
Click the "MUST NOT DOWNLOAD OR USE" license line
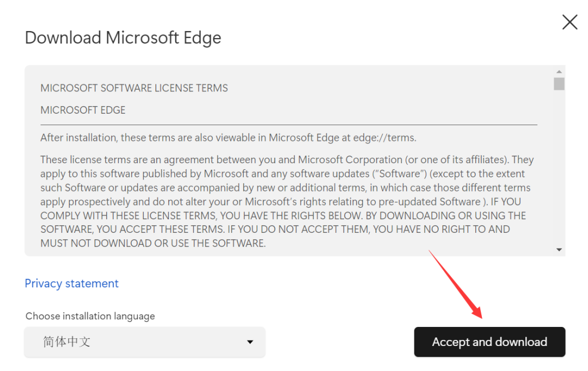[x=153, y=243]
